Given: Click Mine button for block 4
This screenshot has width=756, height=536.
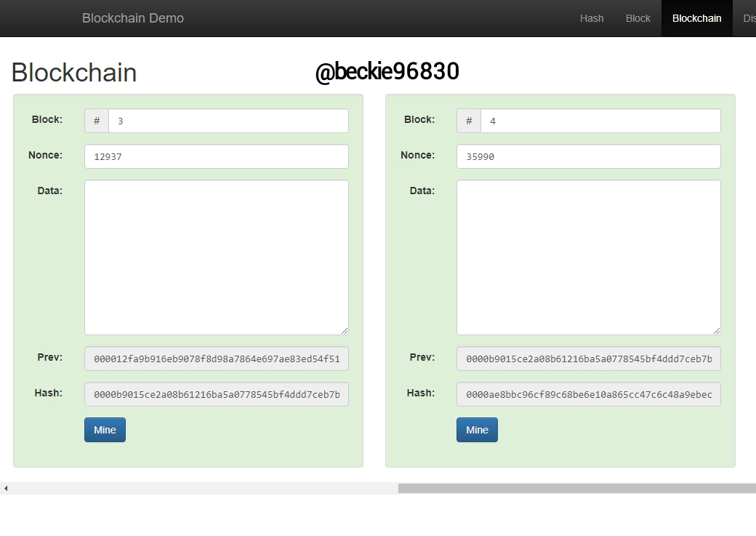Looking at the screenshot, I should (477, 430).
